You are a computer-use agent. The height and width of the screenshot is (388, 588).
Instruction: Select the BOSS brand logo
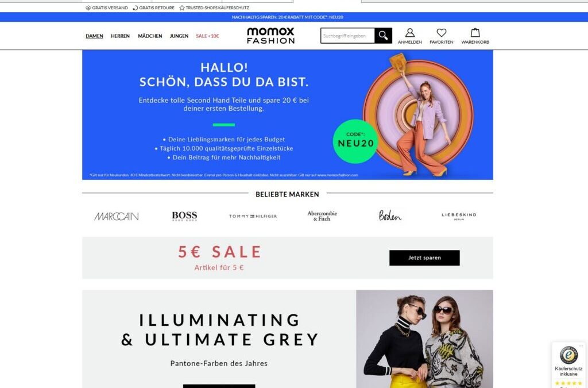184,216
